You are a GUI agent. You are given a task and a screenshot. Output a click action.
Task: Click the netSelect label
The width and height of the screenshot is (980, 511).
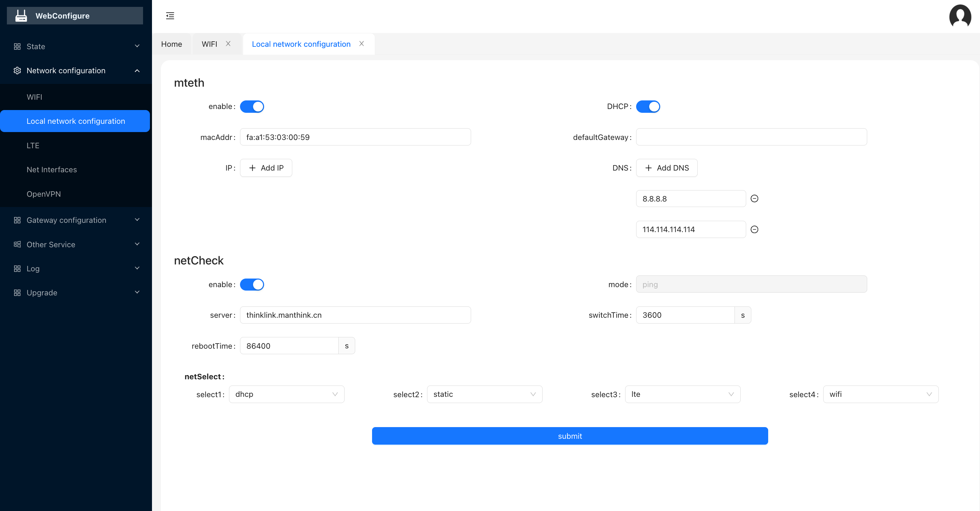pos(204,377)
